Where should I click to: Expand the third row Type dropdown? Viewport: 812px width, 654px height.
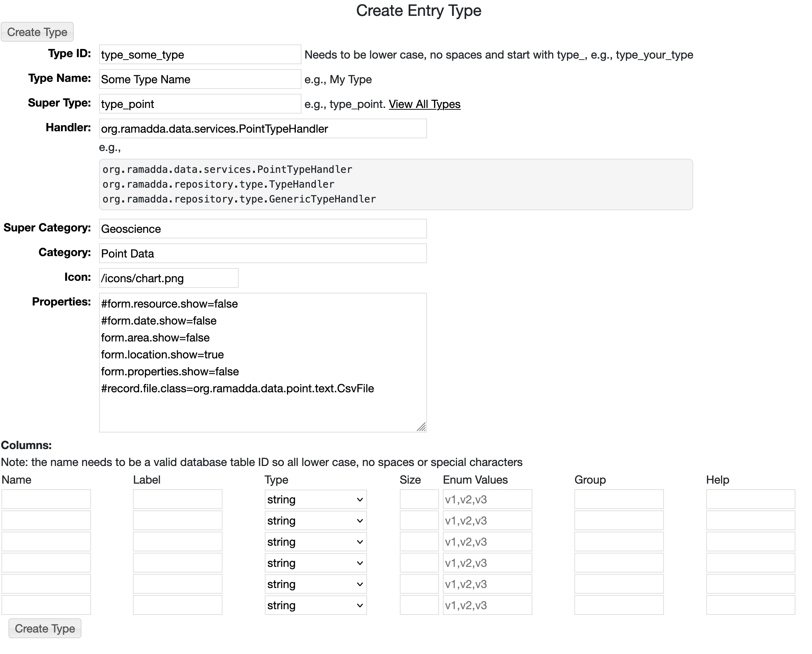[316, 542]
